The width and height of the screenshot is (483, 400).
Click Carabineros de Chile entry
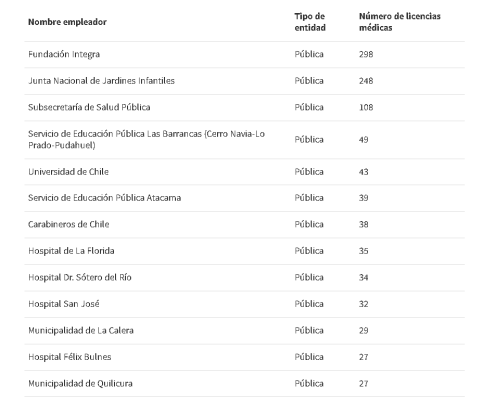[69, 224]
